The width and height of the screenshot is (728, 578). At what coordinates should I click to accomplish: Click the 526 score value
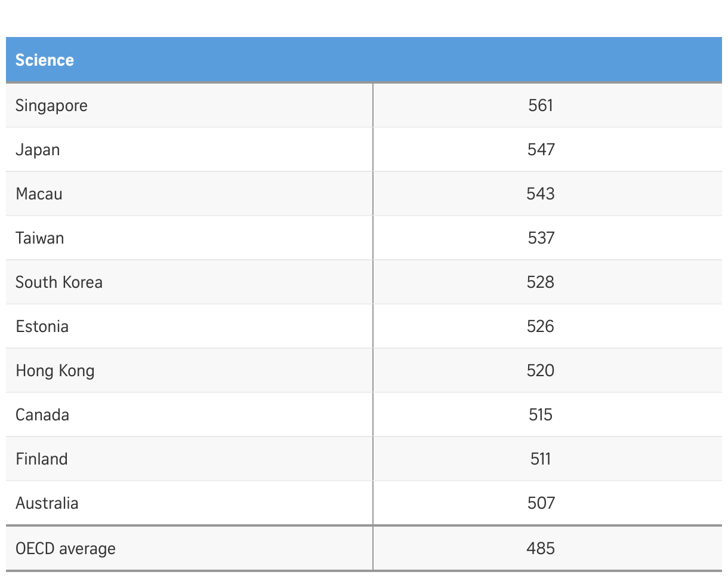coord(541,326)
